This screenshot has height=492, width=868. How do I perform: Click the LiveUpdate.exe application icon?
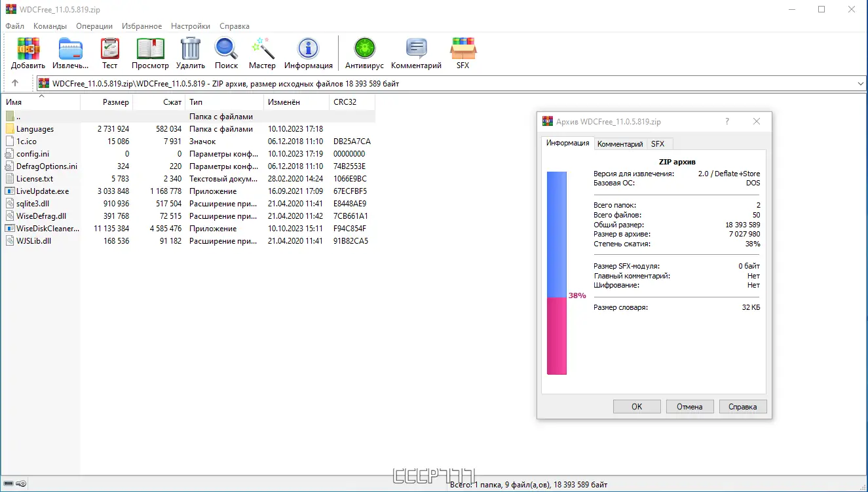pyautogui.click(x=10, y=191)
